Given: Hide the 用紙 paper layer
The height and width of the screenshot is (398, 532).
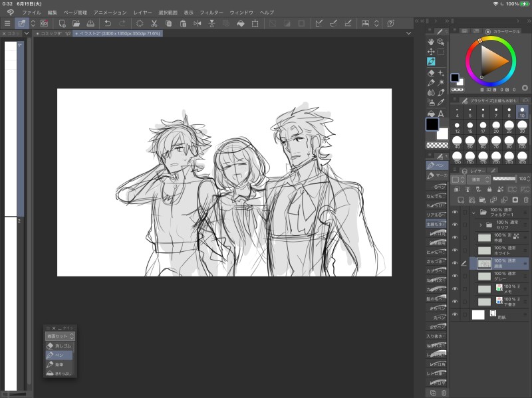Looking at the screenshot, I should click(455, 315).
